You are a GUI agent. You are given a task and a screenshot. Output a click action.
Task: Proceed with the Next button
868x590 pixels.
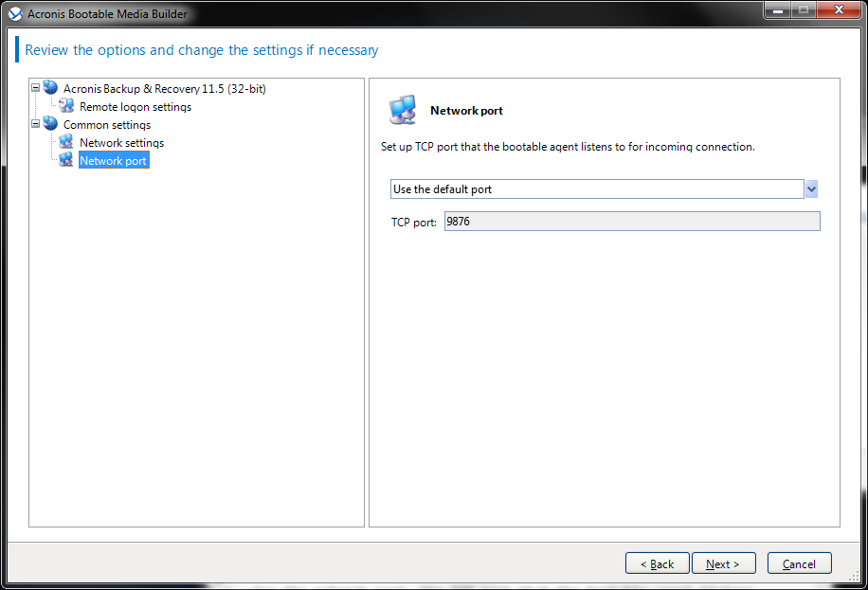(x=724, y=563)
